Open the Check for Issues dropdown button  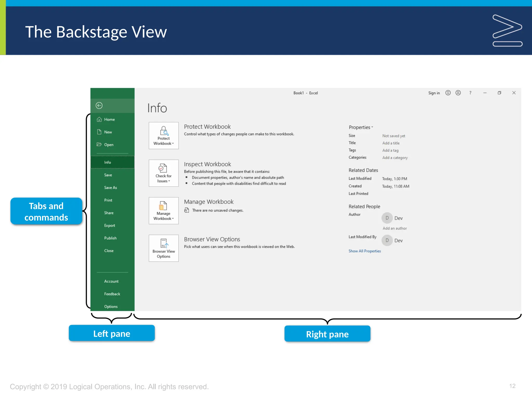[164, 173]
